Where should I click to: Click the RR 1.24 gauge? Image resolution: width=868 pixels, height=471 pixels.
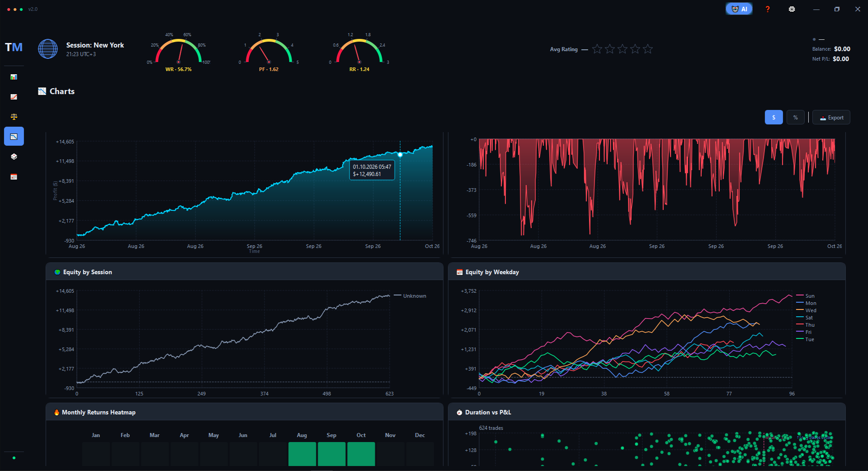(359, 52)
